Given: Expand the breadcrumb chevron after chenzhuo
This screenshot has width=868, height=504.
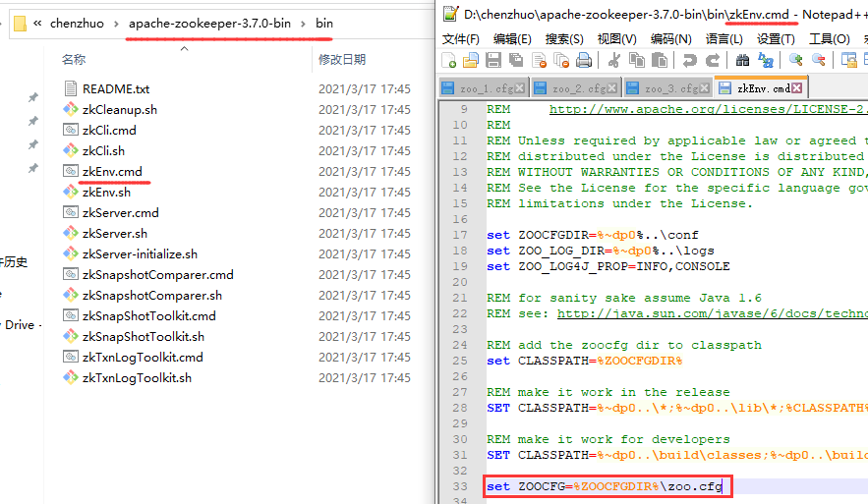Looking at the screenshot, I should (x=118, y=23).
